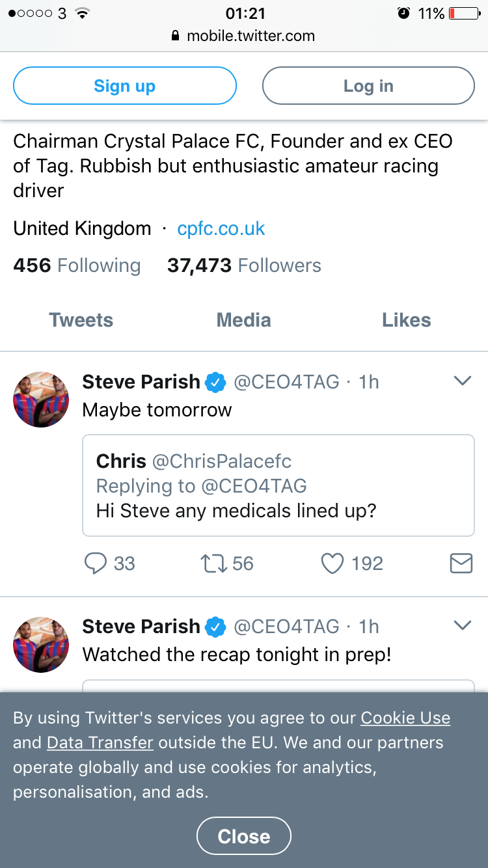Viewport: 488px width, 868px height.
Task: Tap the reply icon on 'Maybe tomorrow' tweet
Action: coord(96,563)
